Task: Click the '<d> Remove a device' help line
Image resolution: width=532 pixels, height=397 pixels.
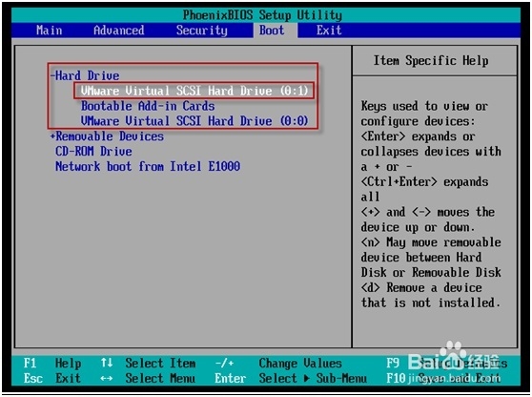Action: (x=421, y=287)
